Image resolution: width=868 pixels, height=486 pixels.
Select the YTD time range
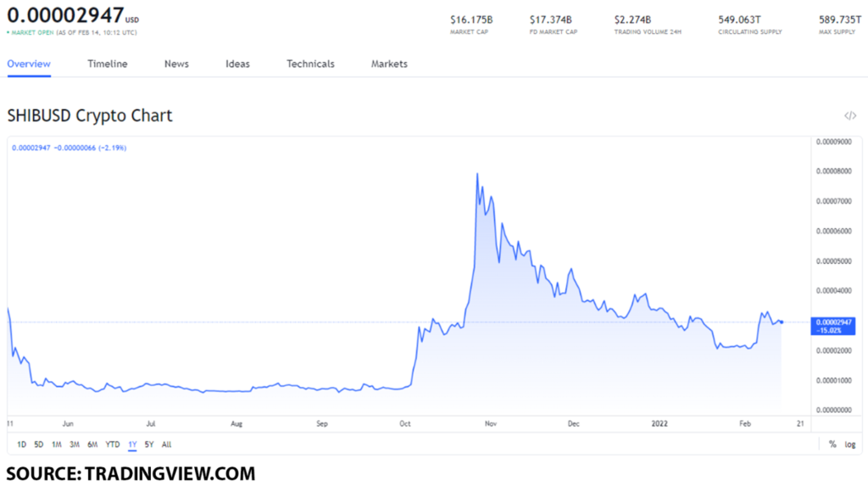point(113,444)
